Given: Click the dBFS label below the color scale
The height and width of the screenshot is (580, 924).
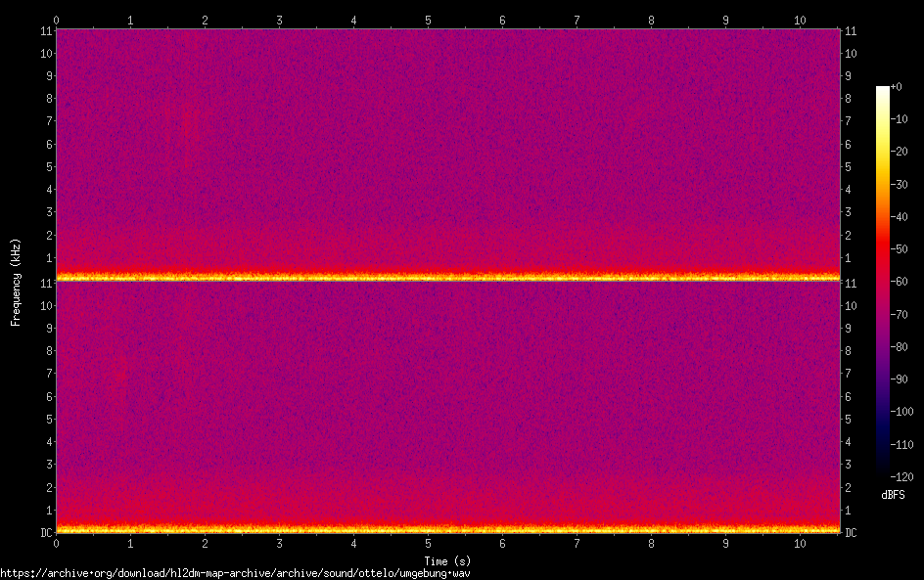Looking at the screenshot, I should [x=892, y=496].
